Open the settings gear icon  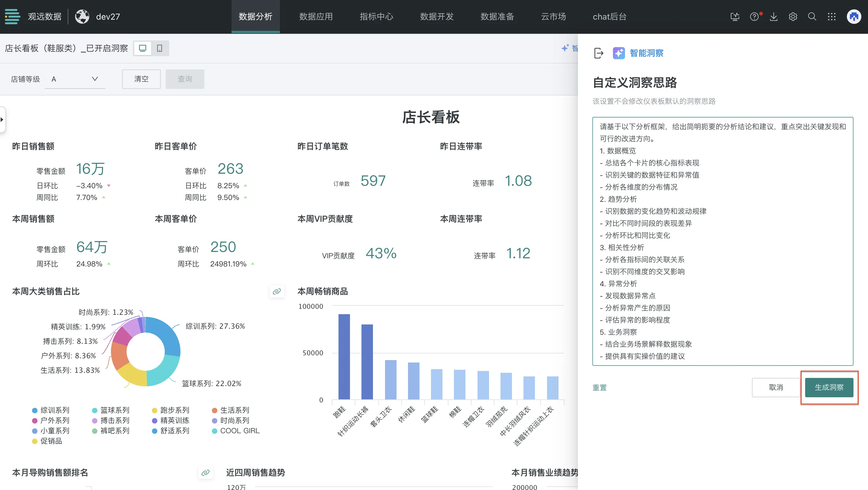pos(793,17)
